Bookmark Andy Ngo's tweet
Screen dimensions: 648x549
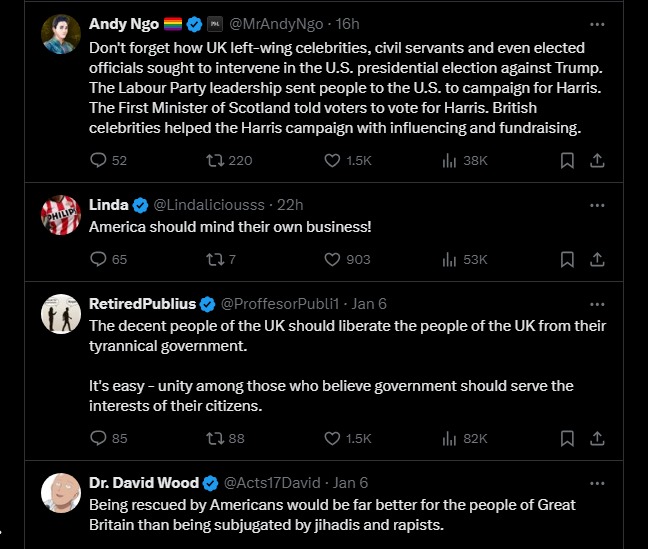566,160
